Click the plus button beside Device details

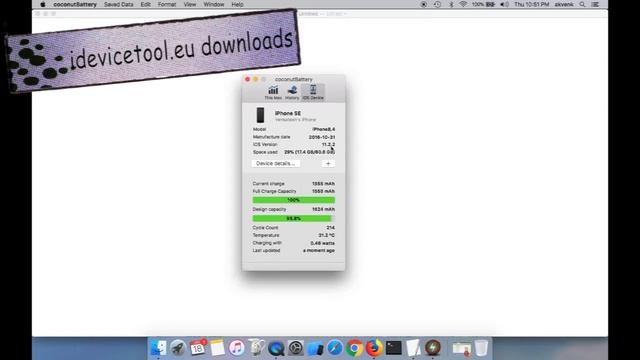(x=328, y=163)
